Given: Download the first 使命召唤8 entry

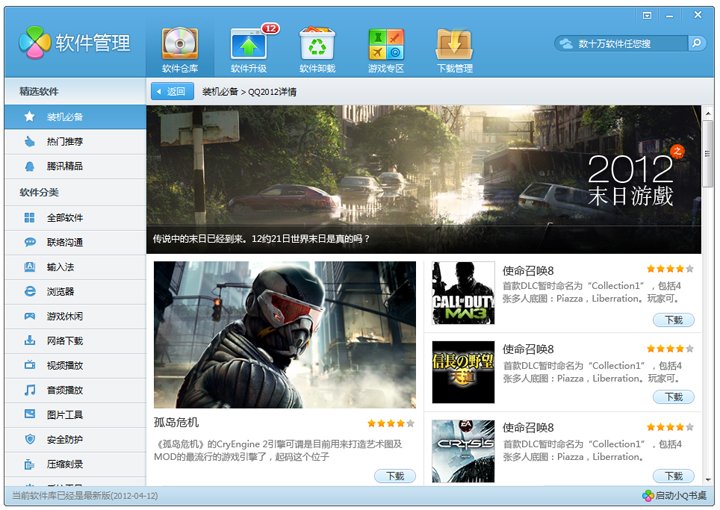Looking at the screenshot, I should click(673, 320).
